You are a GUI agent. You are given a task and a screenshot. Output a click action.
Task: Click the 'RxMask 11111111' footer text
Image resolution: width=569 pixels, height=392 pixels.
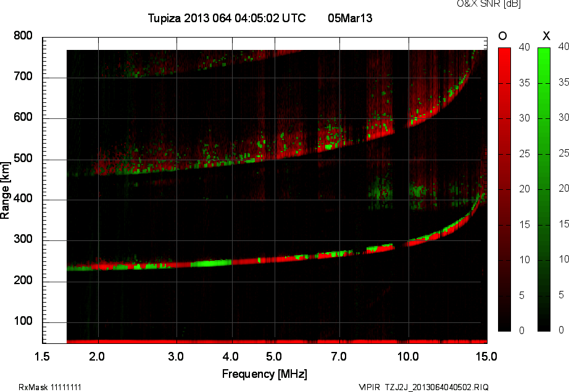tap(50, 387)
